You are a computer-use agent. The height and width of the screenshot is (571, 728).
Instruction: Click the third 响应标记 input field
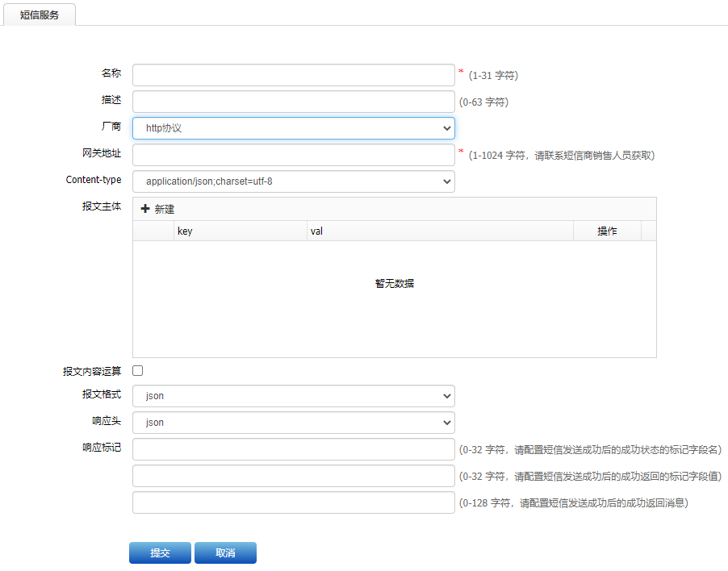point(293,502)
